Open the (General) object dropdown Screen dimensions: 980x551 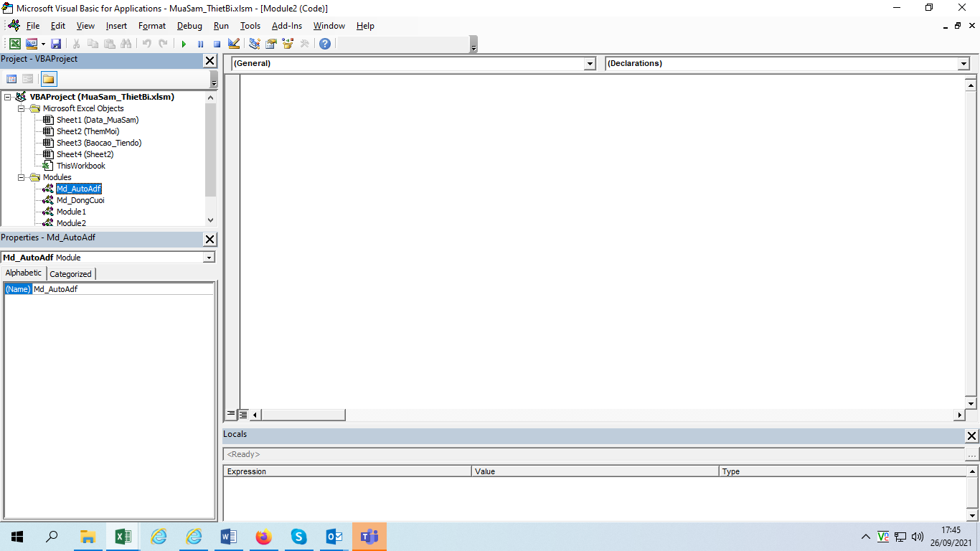[x=590, y=64]
